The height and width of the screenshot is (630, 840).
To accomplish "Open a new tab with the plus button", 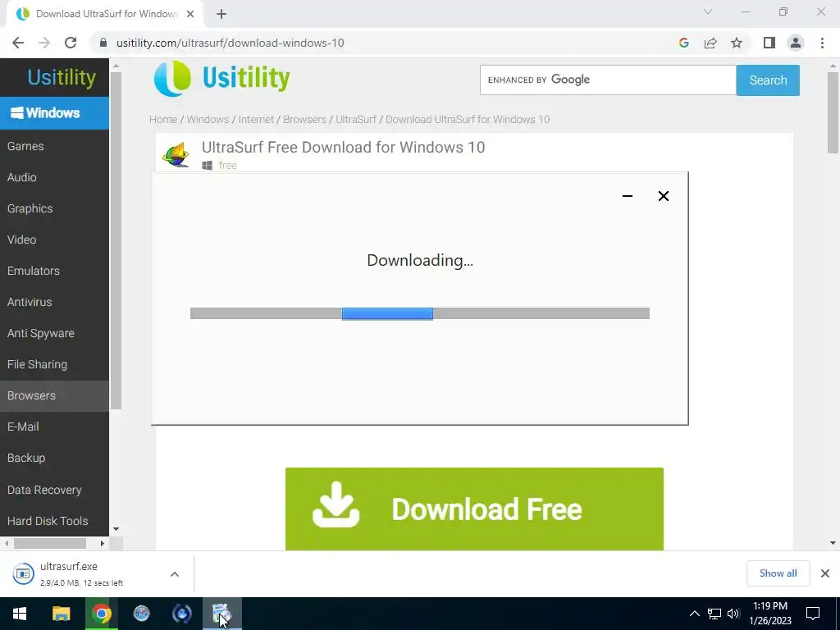I will click(221, 14).
